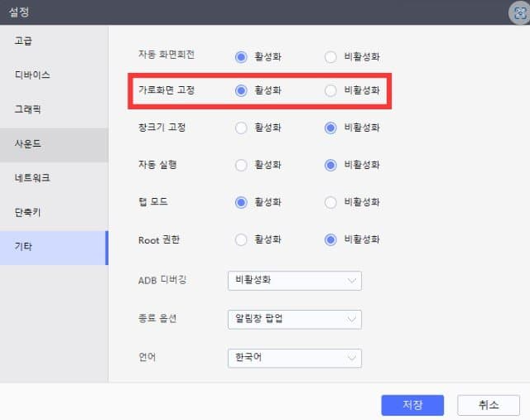
Task: Click the 저장 save button
Action: click(x=412, y=405)
